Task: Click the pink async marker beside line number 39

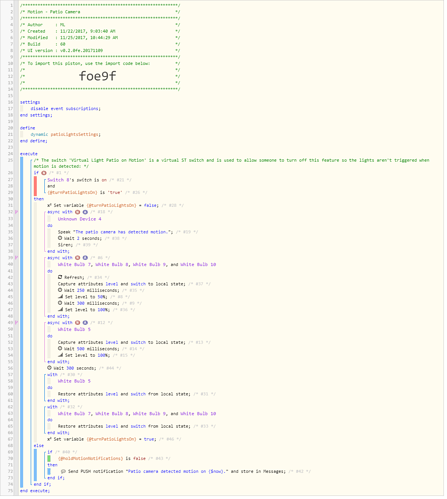Action: tap(16, 258)
